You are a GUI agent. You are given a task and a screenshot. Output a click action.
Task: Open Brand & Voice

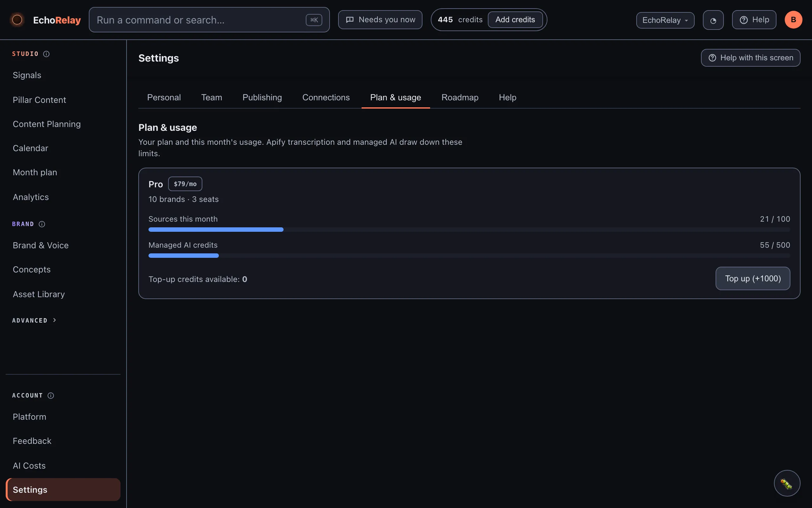(63, 246)
